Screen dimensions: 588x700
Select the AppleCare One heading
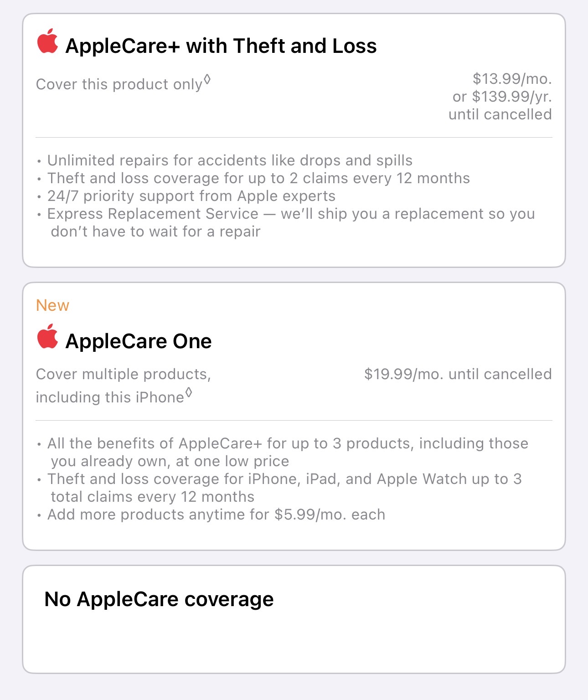pos(139,341)
